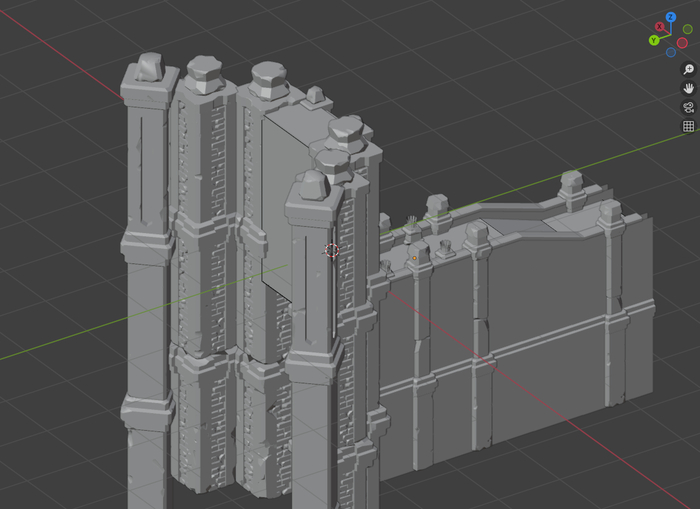Image resolution: width=700 pixels, height=509 pixels.
Task: Click the 3D cursor in the viewport
Action: (x=332, y=250)
